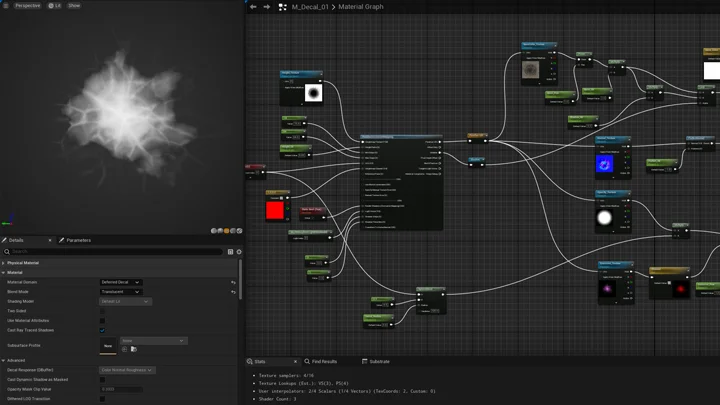Click the red glow preview node thumbnail
This screenshot has width=720, height=405.
[x=681, y=289]
